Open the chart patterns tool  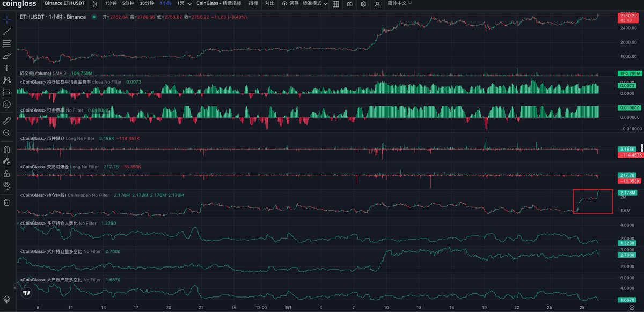(7, 80)
